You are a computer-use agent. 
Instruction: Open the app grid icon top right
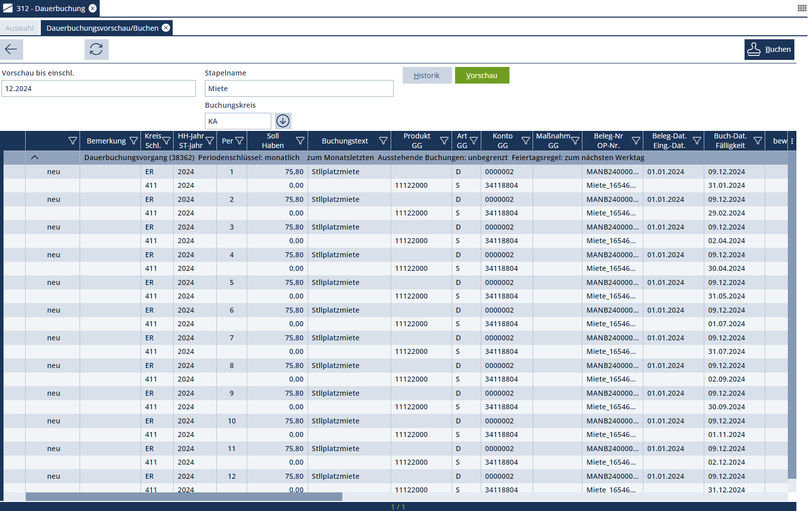[802, 8]
